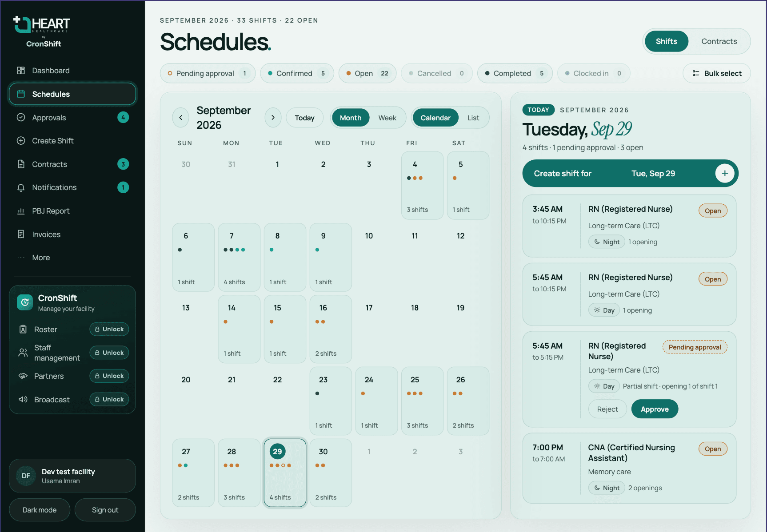Approve the pending 5:45 AM RN shift

[x=655, y=409]
